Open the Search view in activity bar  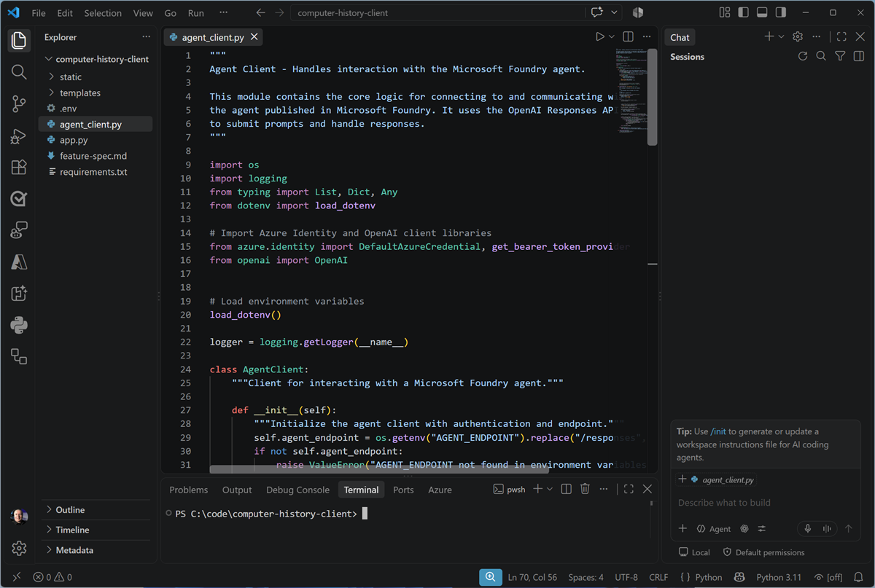[19, 71]
